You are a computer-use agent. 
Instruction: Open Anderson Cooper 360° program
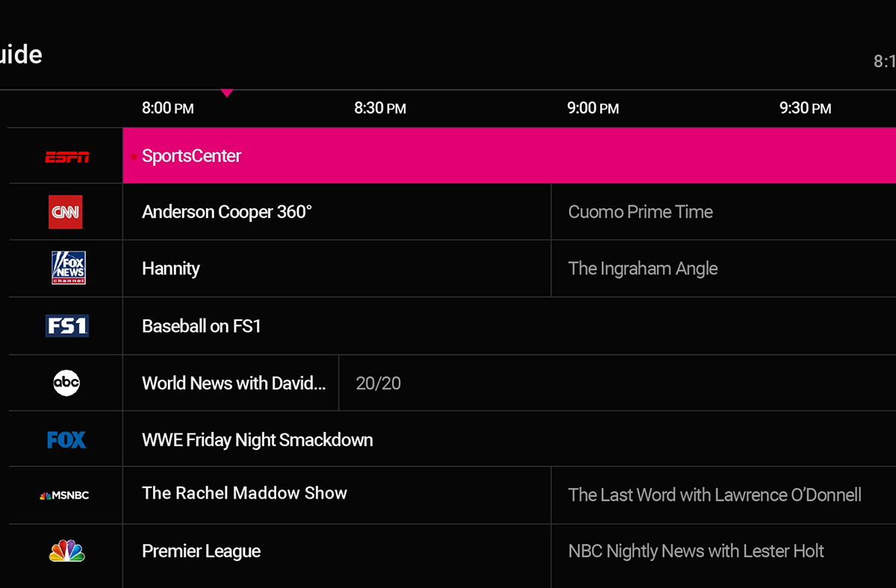coord(337,212)
